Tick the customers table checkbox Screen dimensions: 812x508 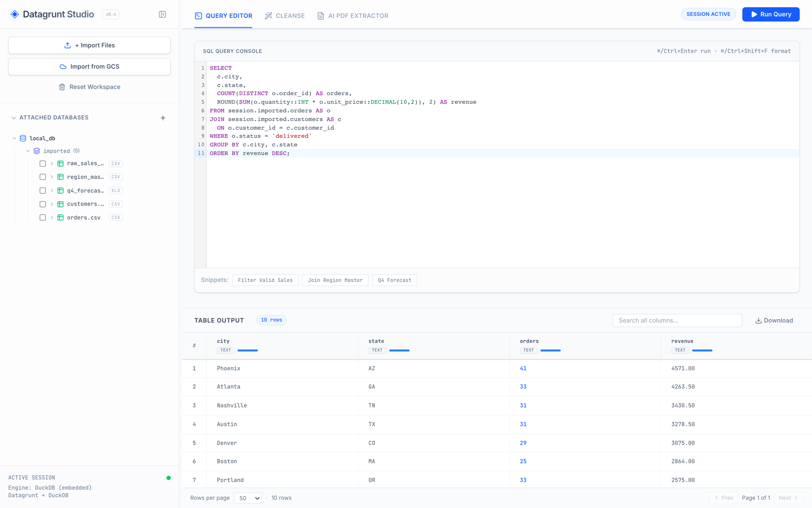[x=43, y=204]
